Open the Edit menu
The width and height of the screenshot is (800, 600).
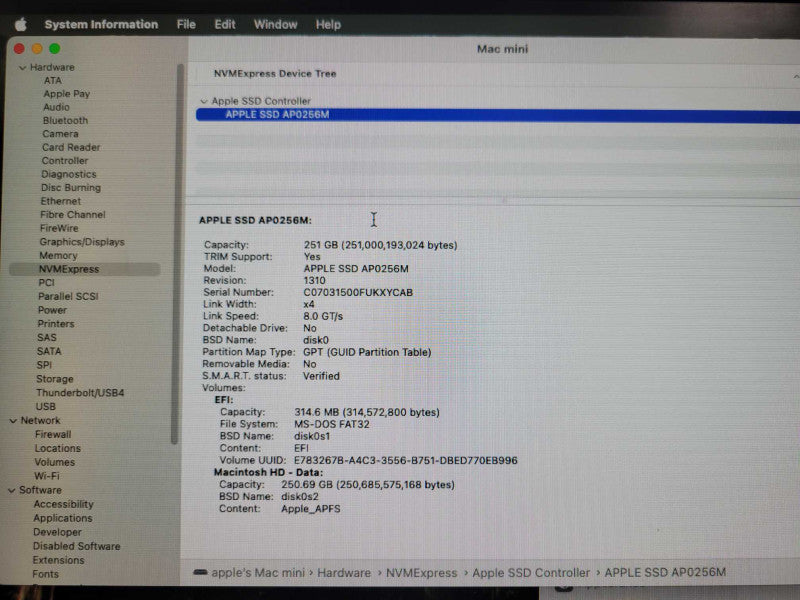pos(224,24)
